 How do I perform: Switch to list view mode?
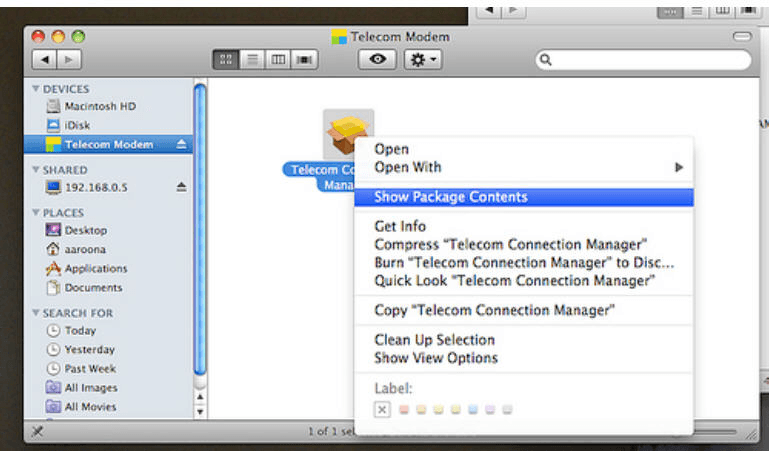[x=253, y=60]
